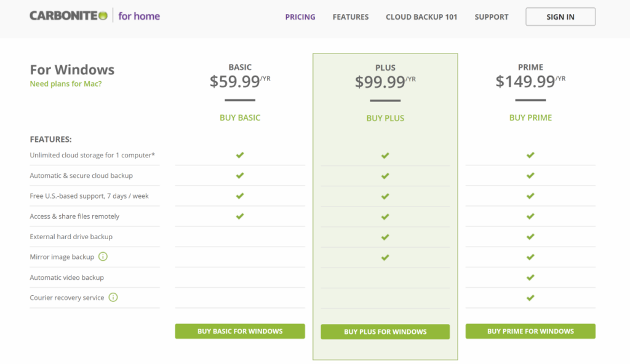Click BUY BASIC FOR WINDOWS button
This screenshot has width=630, height=364.
[x=240, y=331]
